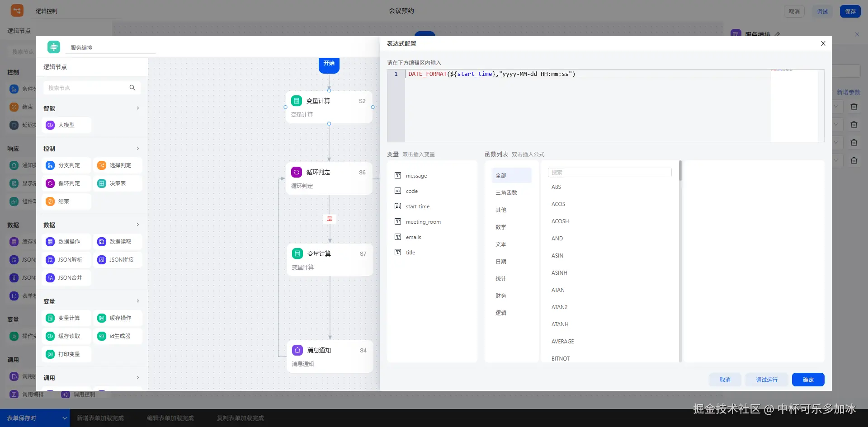The width and height of the screenshot is (868, 427).
Task: Select the 结束 node under 控制 in the palette
Action: (66, 202)
